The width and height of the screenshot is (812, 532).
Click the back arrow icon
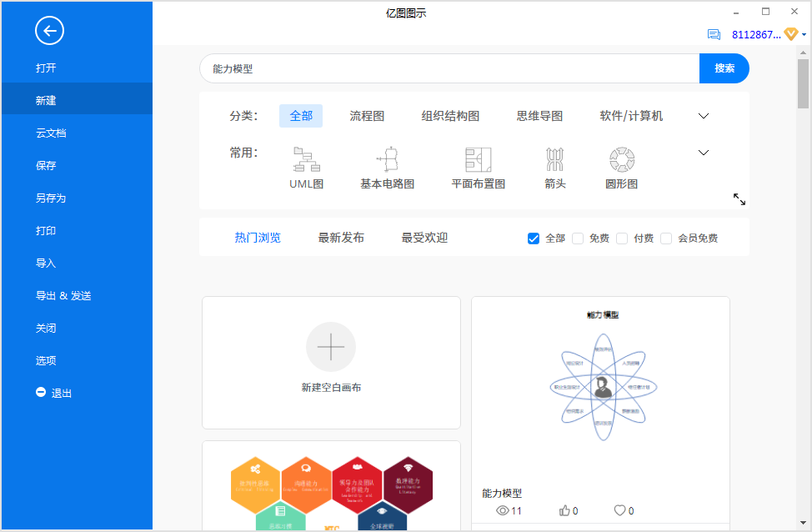coord(49,32)
